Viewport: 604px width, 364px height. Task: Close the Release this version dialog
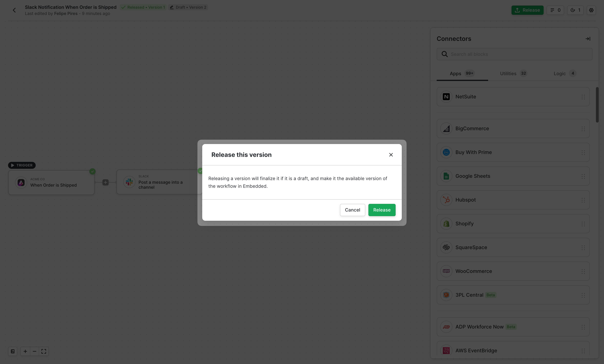(391, 155)
